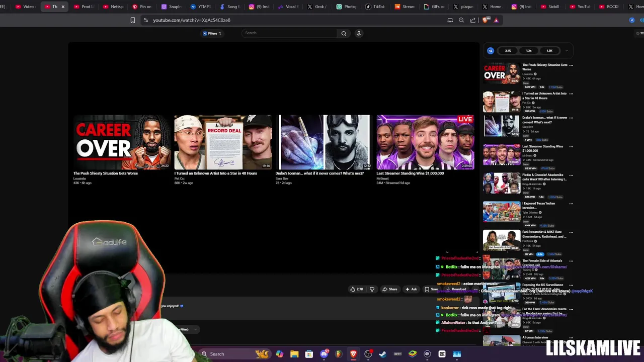Open more options for Last Streamer Standing video
This screenshot has height=362, width=644.
pos(571,147)
